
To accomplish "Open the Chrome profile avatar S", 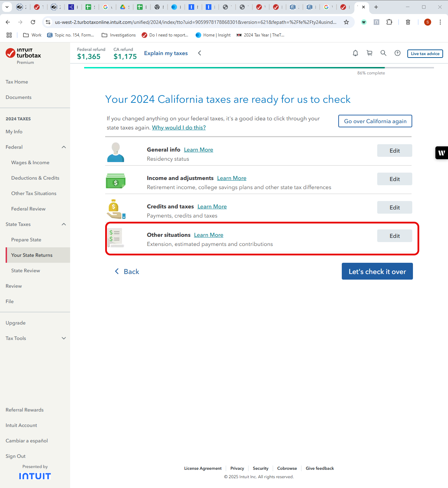I will coord(428,22).
